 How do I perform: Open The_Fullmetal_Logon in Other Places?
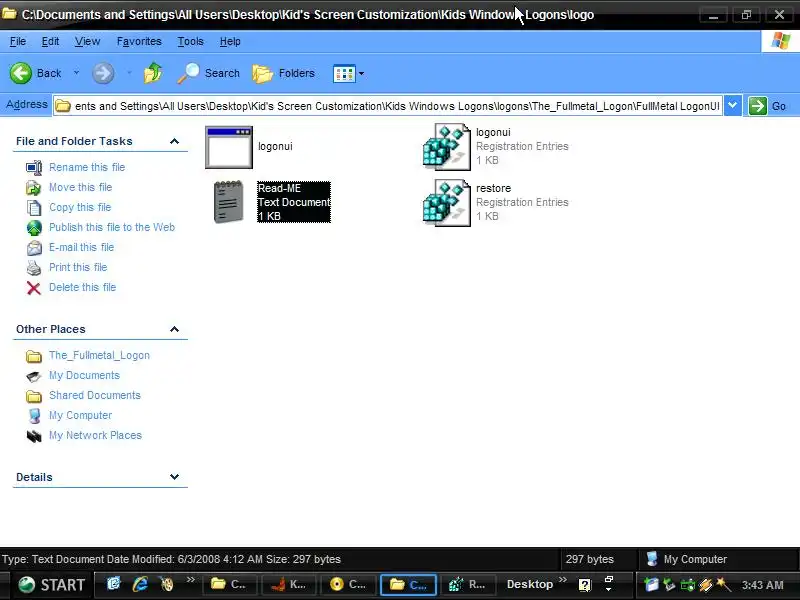pos(99,355)
